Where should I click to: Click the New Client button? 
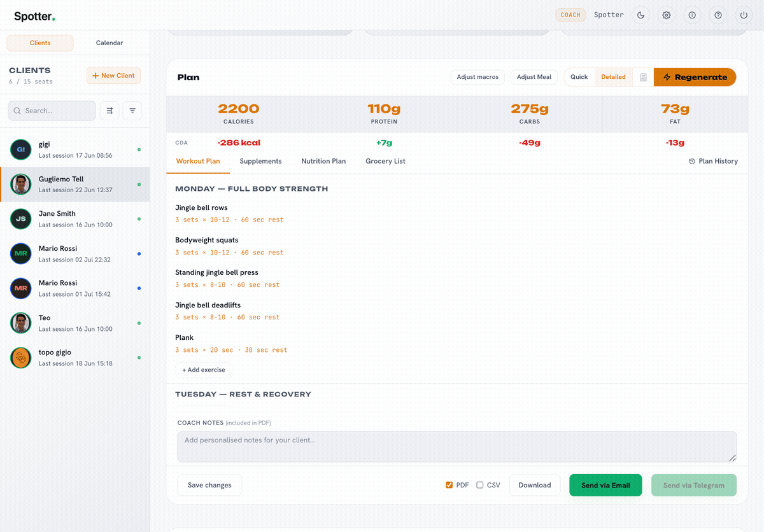(113, 76)
